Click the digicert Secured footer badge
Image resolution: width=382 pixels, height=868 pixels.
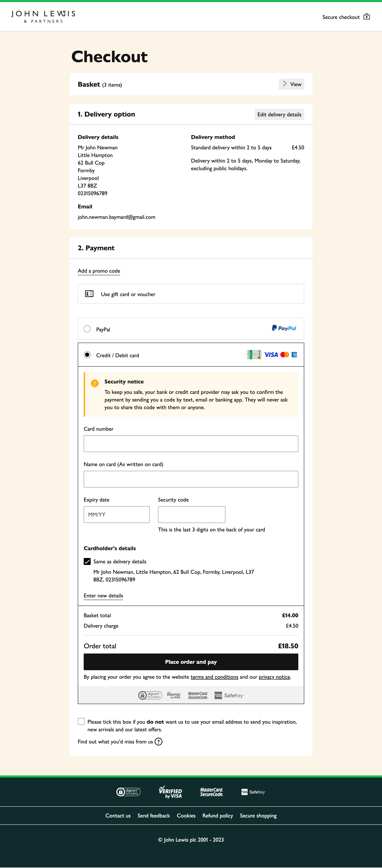pyautogui.click(x=128, y=792)
